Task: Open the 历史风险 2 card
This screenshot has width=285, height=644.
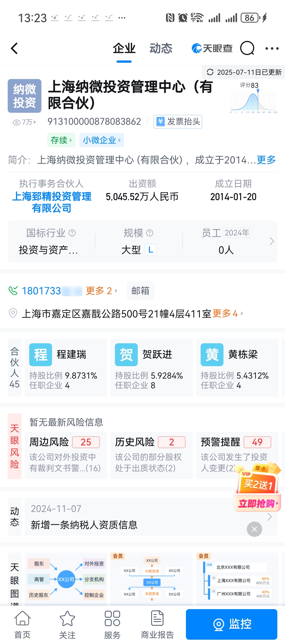Action: coord(152,455)
